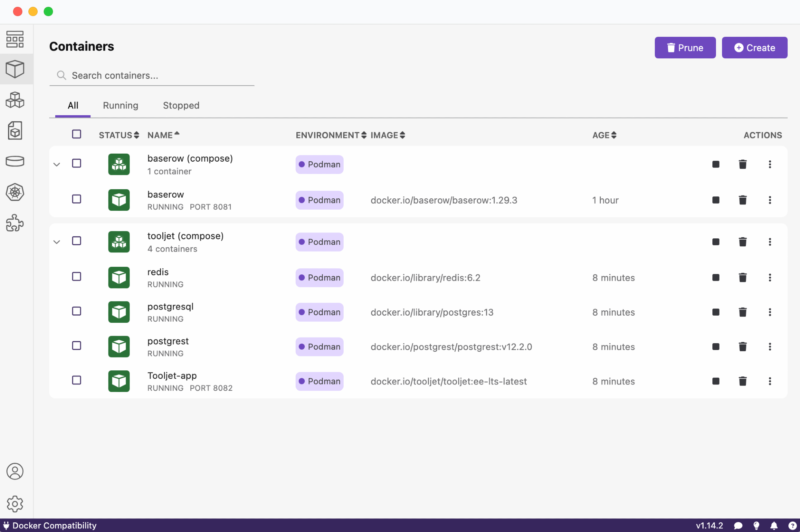Switch to the Running tab

click(120, 106)
